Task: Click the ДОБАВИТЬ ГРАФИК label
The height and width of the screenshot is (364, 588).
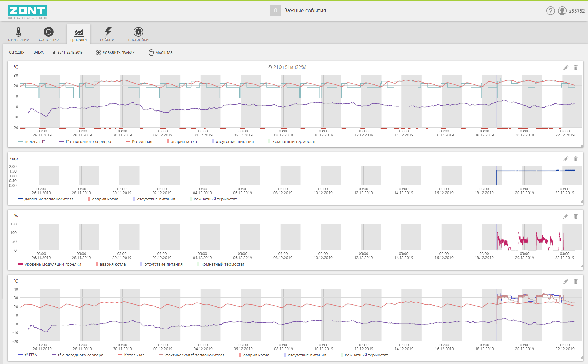Action: [119, 53]
